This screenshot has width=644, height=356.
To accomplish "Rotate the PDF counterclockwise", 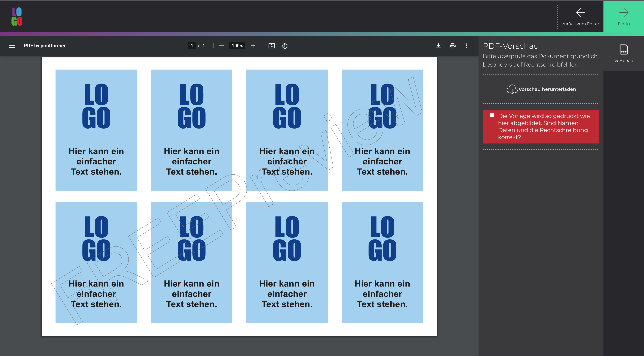I will coord(284,46).
